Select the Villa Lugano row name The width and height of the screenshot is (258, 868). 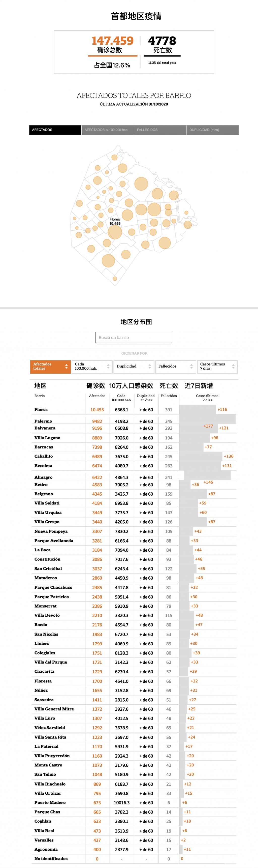click(x=47, y=438)
